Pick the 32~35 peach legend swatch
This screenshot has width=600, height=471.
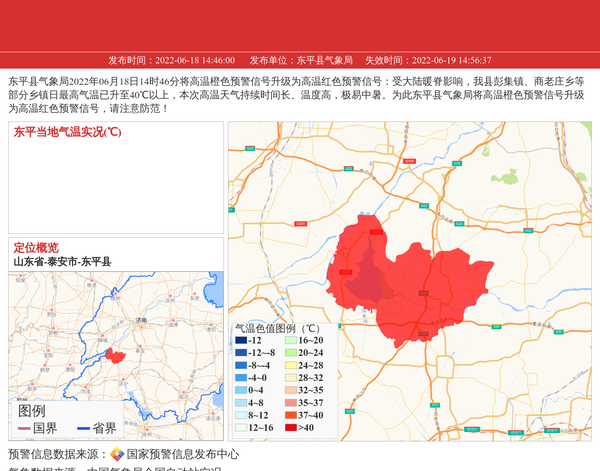[291, 390]
